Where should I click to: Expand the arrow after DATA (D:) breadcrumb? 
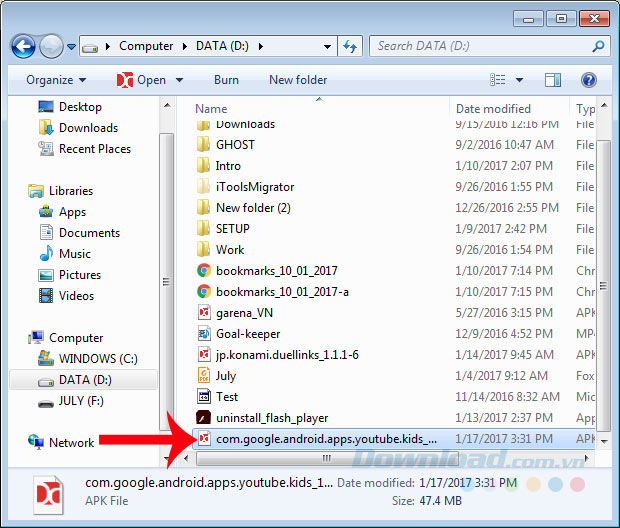(x=261, y=47)
